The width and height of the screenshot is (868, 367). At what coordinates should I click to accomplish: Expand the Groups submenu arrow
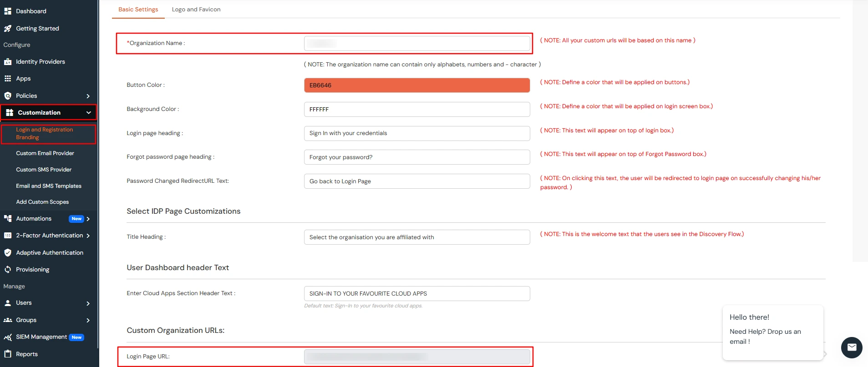point(88,320)
